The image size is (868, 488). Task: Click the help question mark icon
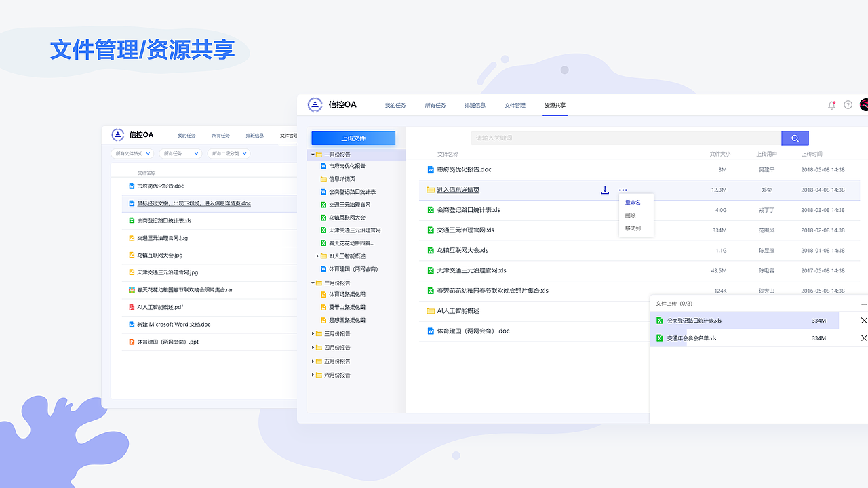coord(847,105)
